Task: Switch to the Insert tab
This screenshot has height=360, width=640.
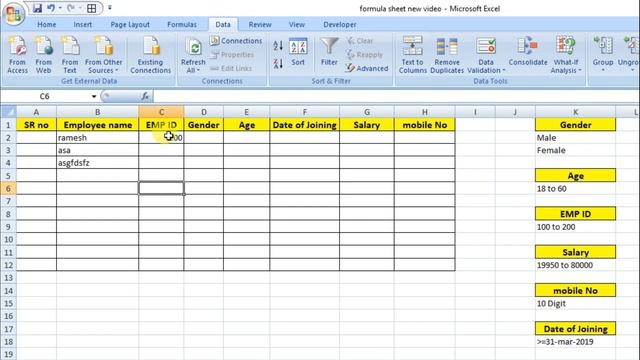Action: pyautogui.click(x=82, y=24)
